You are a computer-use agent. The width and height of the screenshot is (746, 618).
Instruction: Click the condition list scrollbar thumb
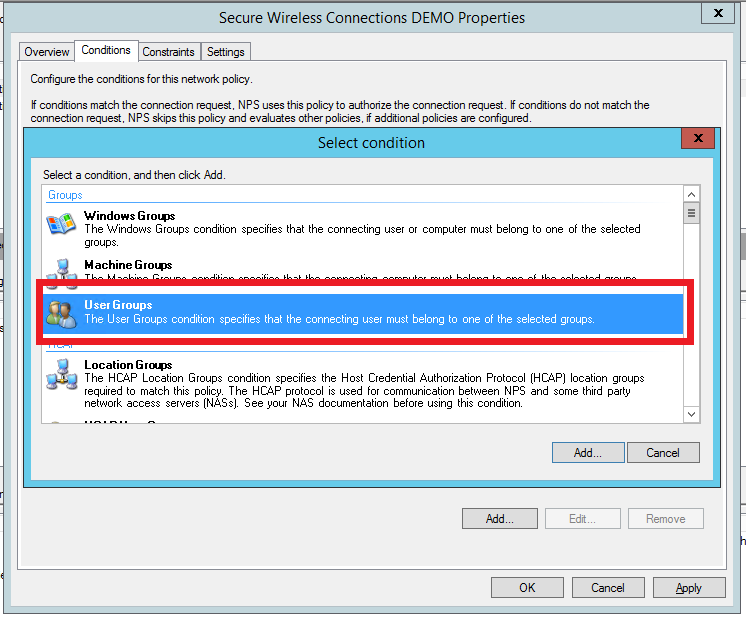tap(691, 213)
